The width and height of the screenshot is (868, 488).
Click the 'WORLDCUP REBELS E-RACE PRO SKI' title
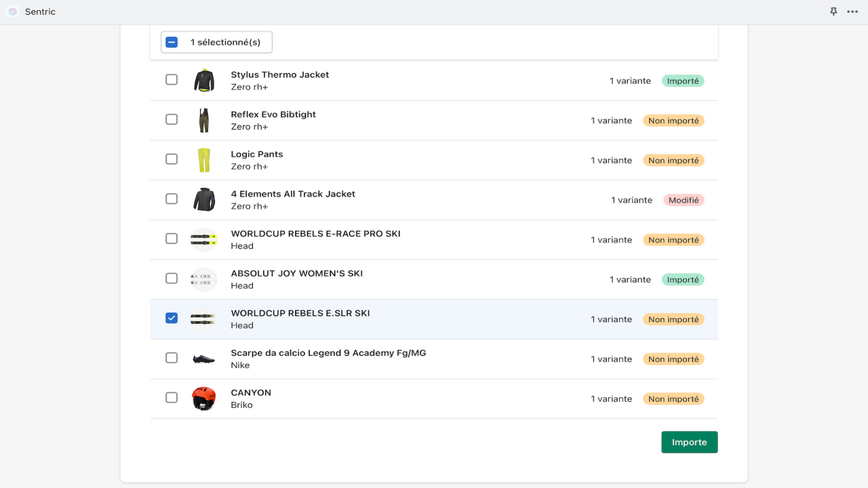316,234
